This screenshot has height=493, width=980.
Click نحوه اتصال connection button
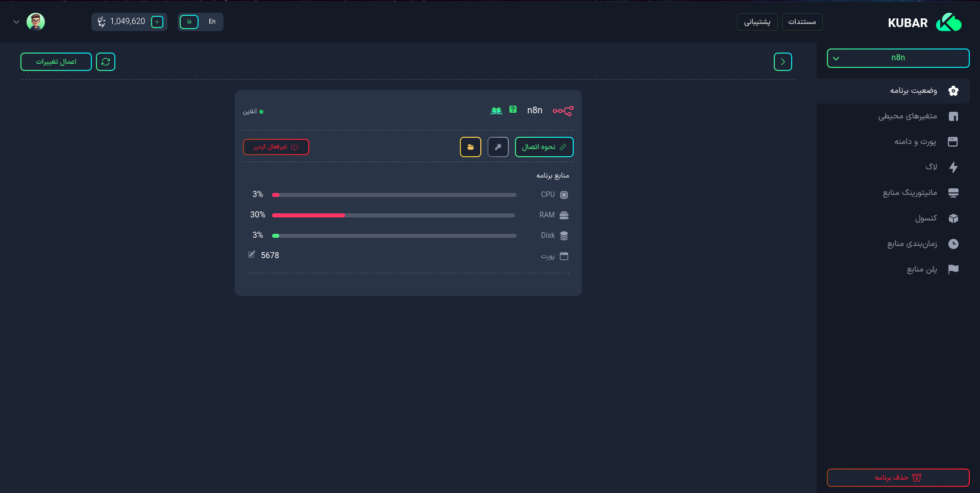pos(544,147)
